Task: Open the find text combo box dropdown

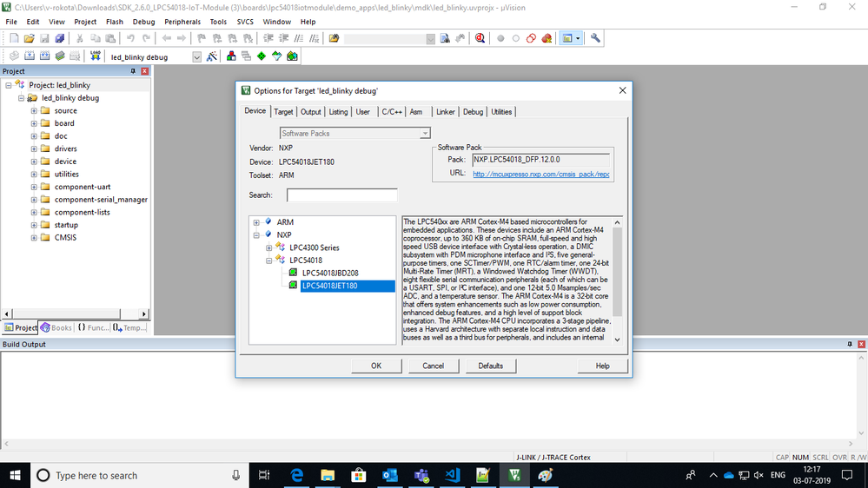Action: tap(430, 39)
